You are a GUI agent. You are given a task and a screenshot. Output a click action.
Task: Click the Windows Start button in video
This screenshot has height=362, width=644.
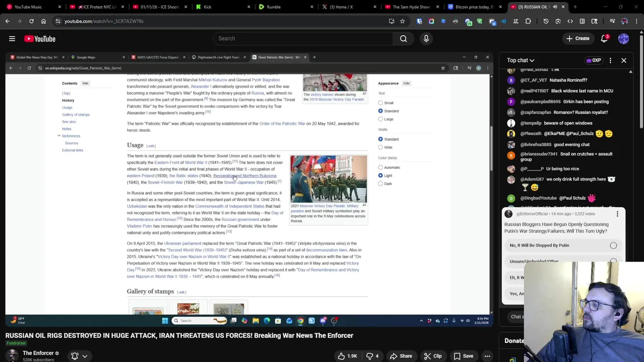pyautogui.click(x=165, y=321)
